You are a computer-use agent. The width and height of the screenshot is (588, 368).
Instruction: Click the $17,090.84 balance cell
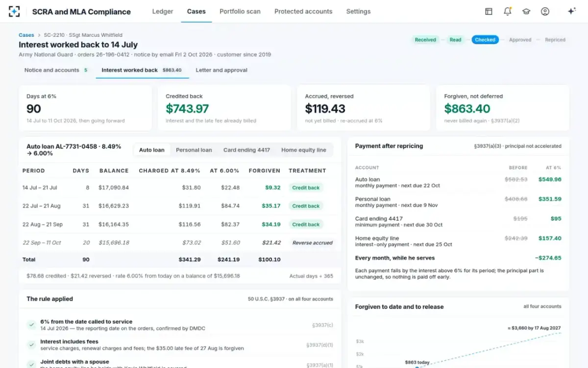114,187
